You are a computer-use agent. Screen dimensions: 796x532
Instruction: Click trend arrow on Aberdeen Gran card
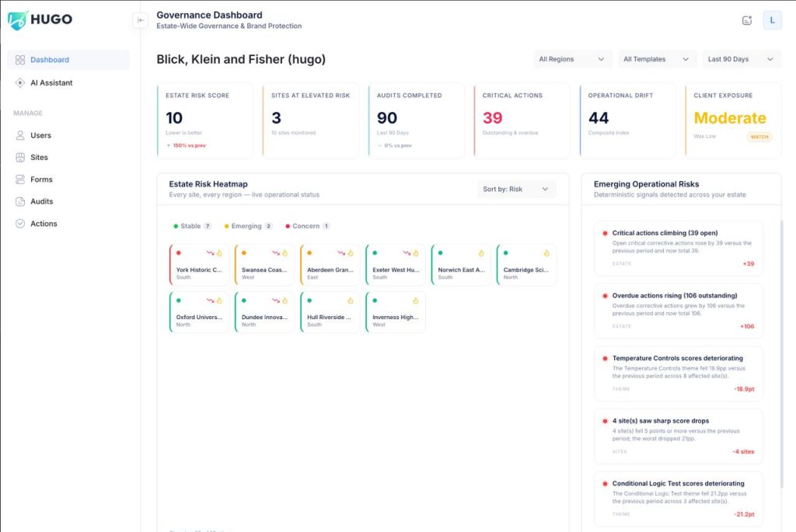click(x=340, y=253)
